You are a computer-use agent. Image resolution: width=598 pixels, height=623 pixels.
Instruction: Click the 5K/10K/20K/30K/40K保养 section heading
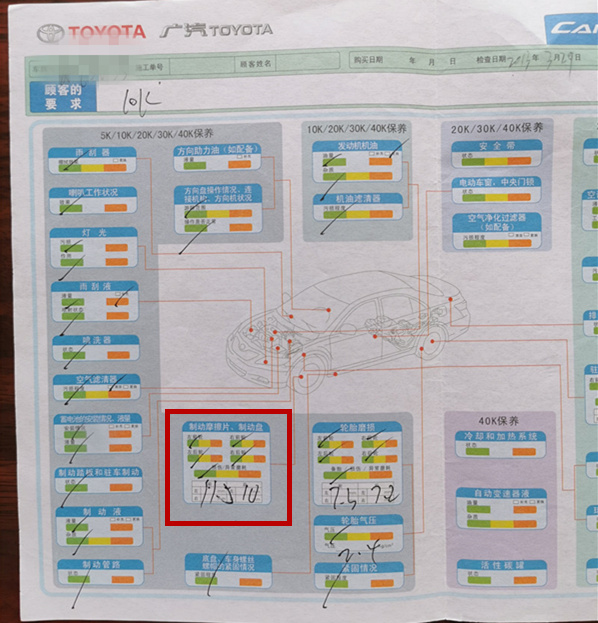click(157, 134)
